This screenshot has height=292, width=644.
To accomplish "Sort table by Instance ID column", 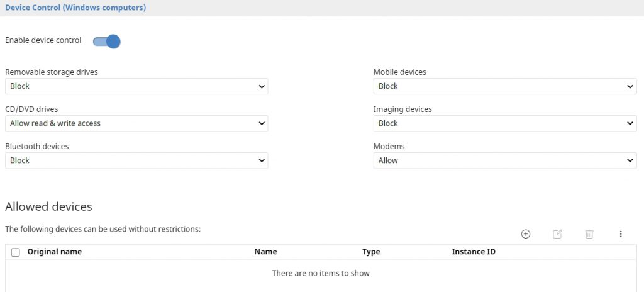I will point(474,252).
